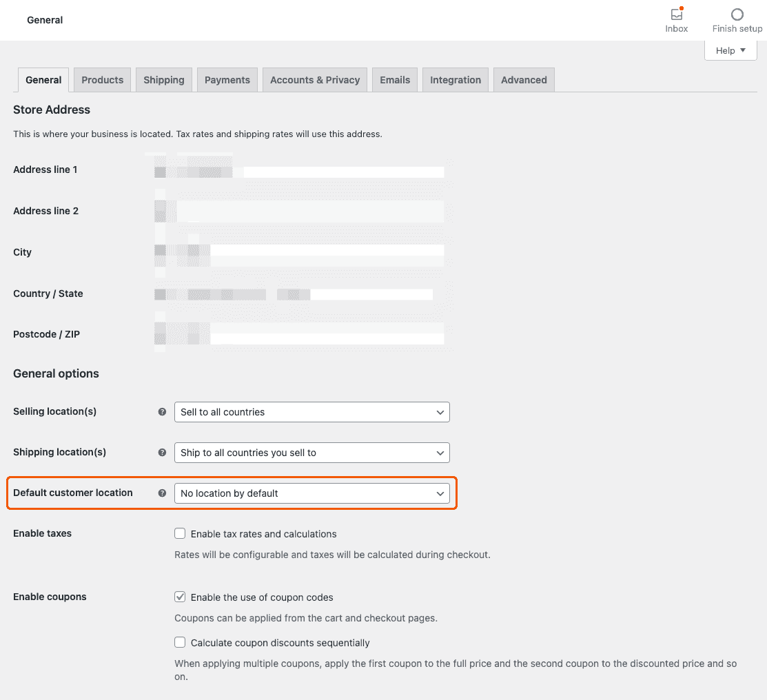
Task: Expand the Help dropdown
Action: point(730,50)
